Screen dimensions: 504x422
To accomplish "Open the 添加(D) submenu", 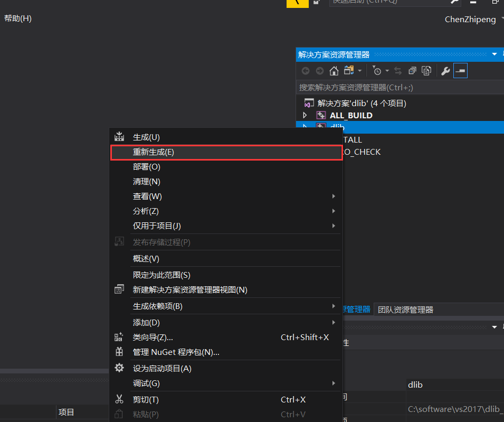I will tap(226, 323).
